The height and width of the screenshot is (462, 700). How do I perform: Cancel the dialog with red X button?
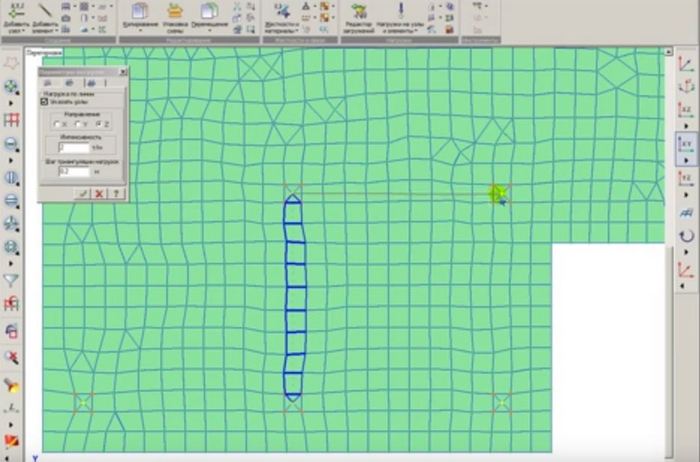pyautogui.click(x=99, y=193)
